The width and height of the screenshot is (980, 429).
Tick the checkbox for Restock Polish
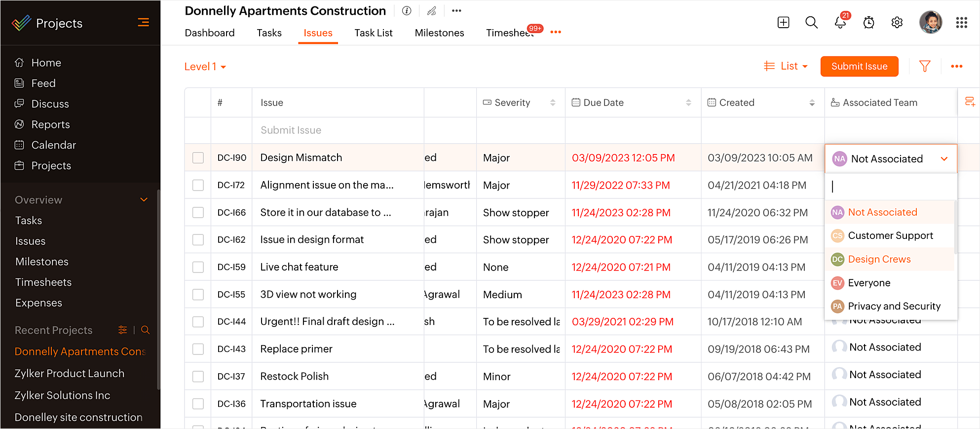[198, 377]
